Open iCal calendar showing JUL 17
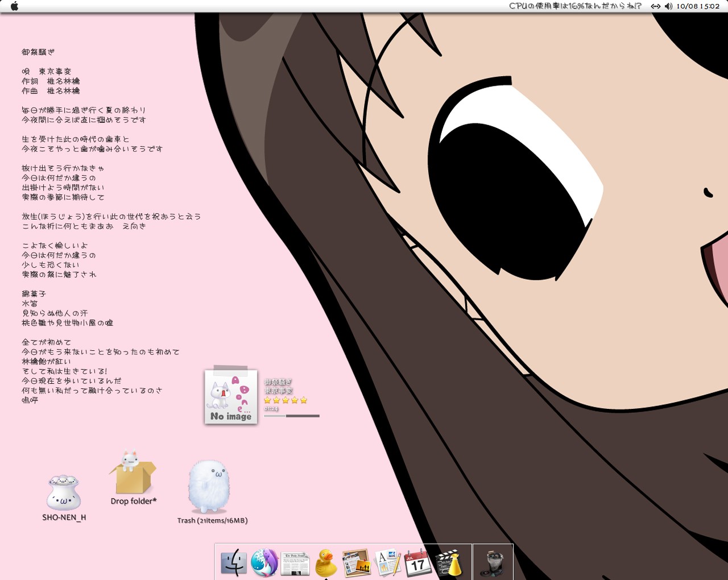Image resolution: width=728 pixels, height=580 pixels. pos(417,562)
